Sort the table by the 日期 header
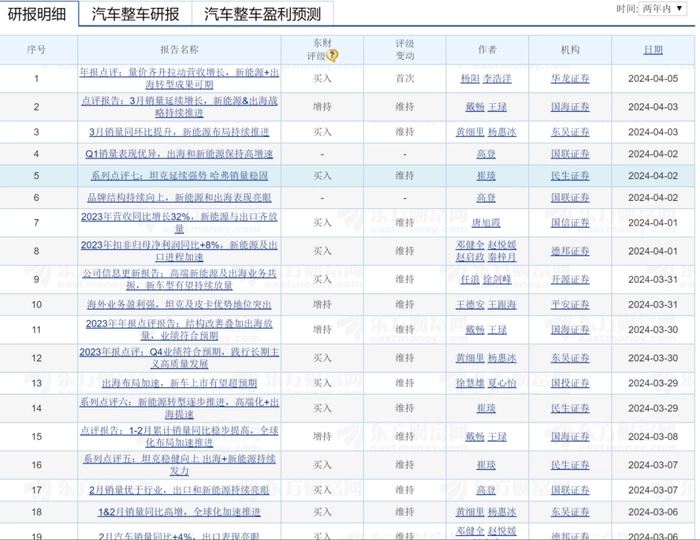Viewport: 700px width, 540px height. pyautogui.click(x=652, y=49)
